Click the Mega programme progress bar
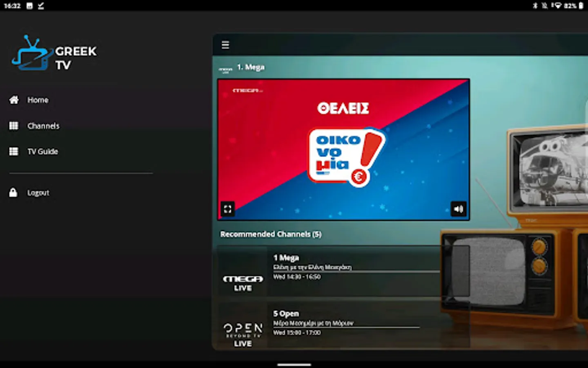Image resolution: width=588 pixels, height=368 pixels. point(356,272)
